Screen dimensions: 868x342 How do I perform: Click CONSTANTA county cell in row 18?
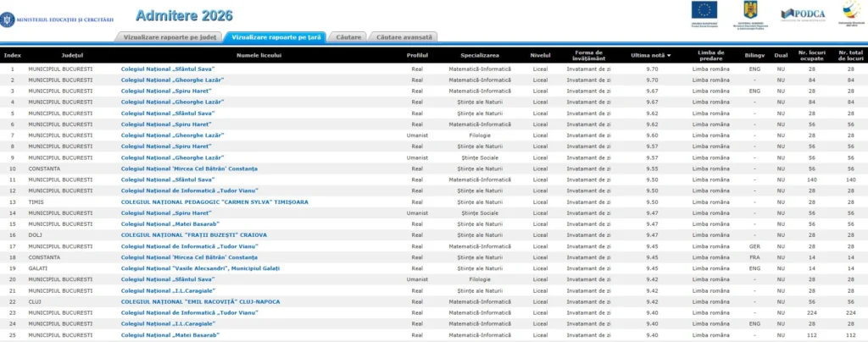click(44, 256)
